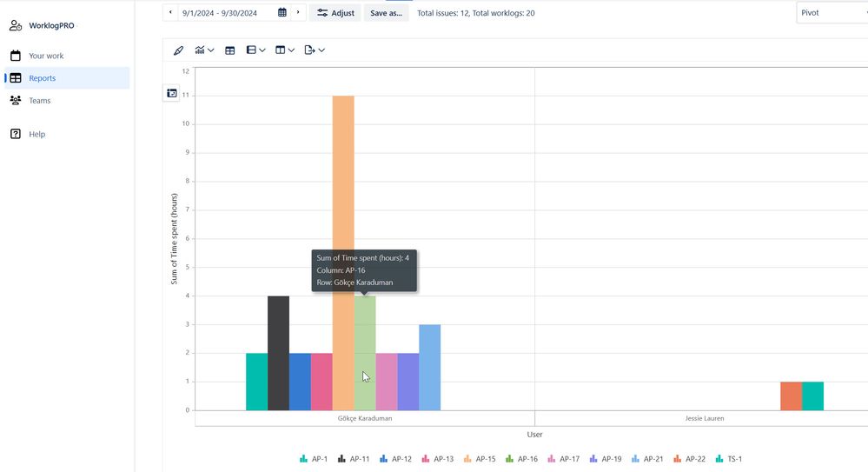Open the column layout options dropdown

(284, 50)
